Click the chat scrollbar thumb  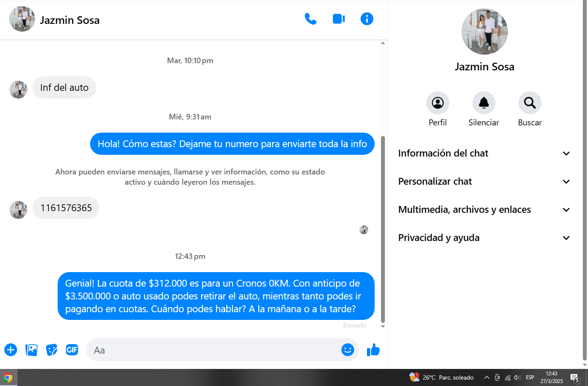(383, 230)
